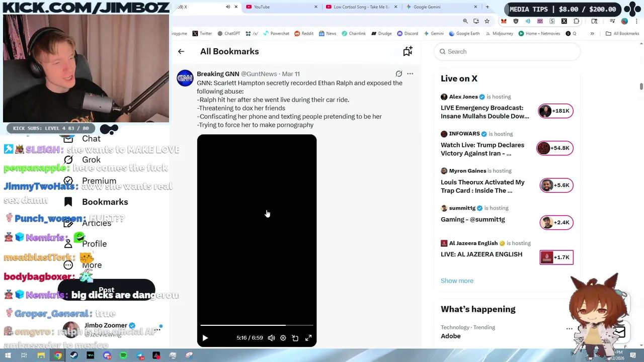Open Chrome extensions puzzle icon
644x362 pixels.
(577, 21)
